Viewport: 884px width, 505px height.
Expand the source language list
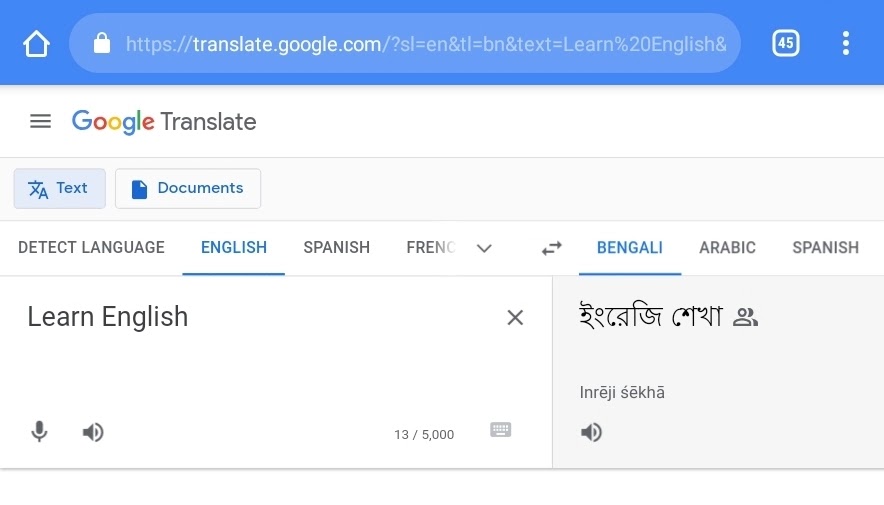pos(485,248)
